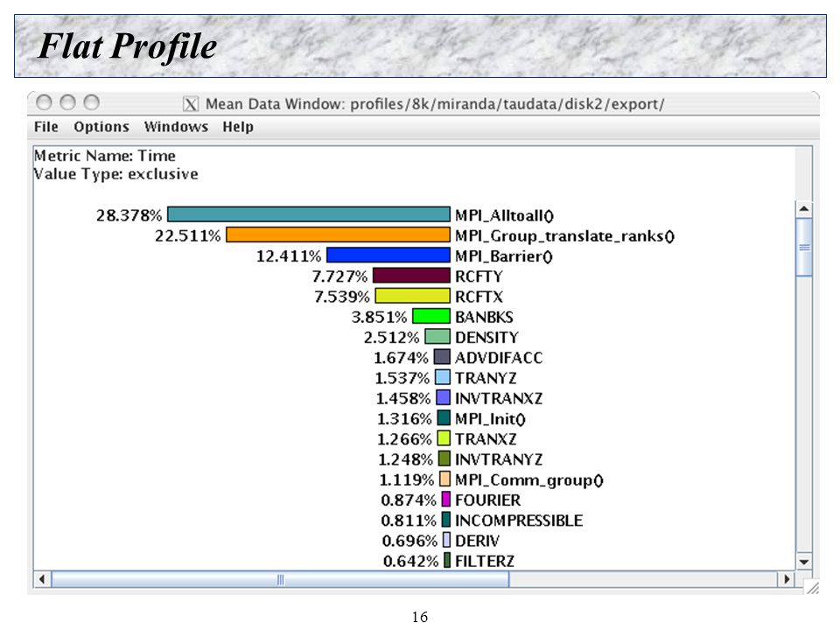This screenshot has width=840, height=630.
Task: Select the blue MPI_Barrier() bar
Action: (388, 255)
